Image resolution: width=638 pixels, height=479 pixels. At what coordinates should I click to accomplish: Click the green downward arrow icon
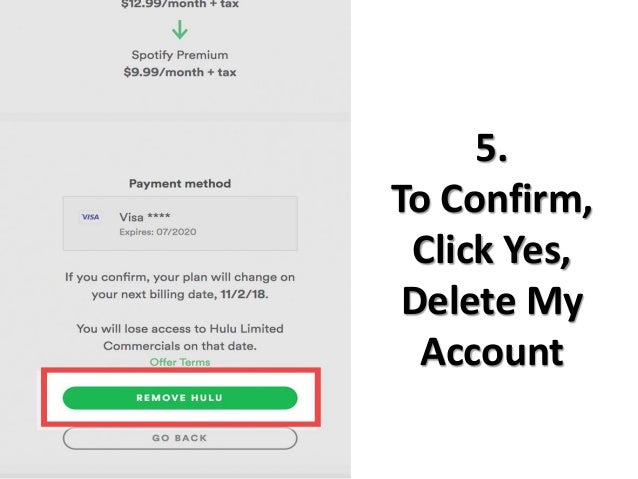point(179,30)
